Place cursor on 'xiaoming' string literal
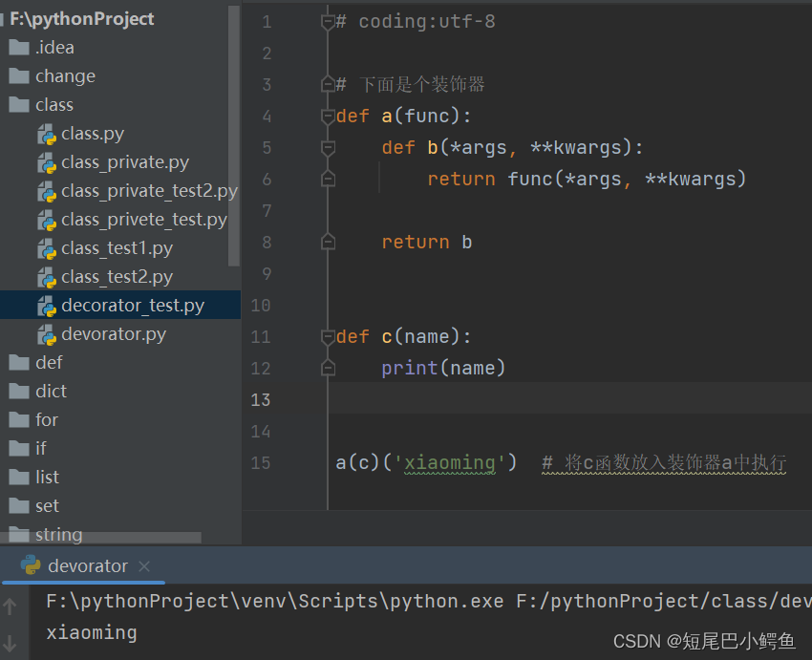This screenshot has height=660, width=812. pyautogui.click(x=450, y=462)
